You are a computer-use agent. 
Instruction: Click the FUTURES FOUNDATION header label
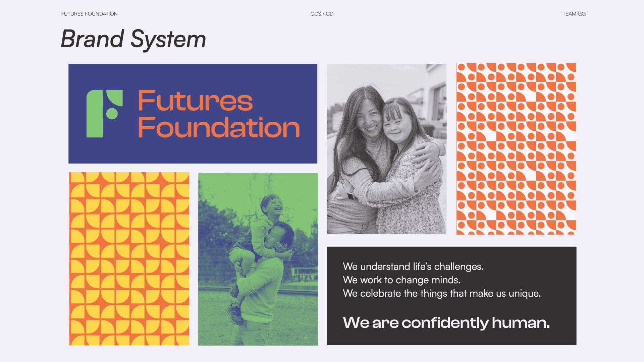click(89, 14)
